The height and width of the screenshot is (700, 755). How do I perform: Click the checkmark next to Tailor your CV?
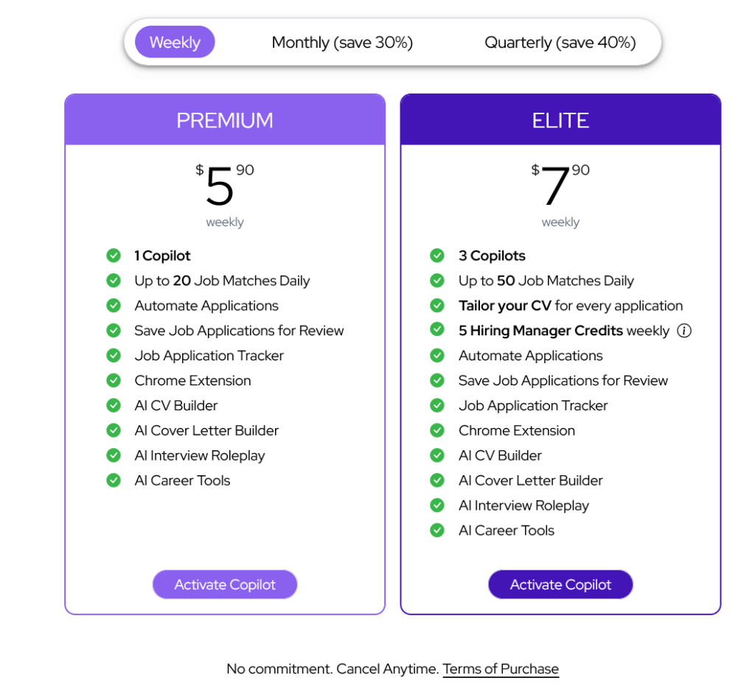[438, 306]
